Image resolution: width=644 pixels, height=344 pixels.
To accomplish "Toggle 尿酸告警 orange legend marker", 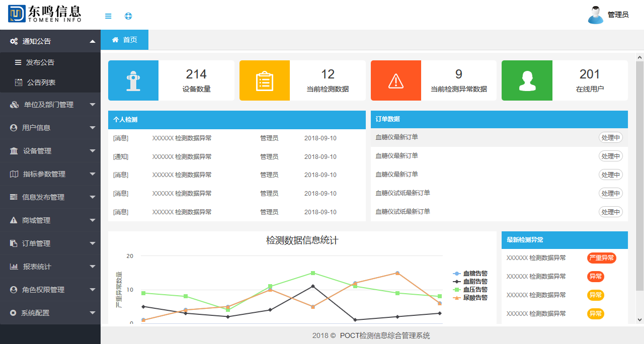I will [x=457, y=298].
